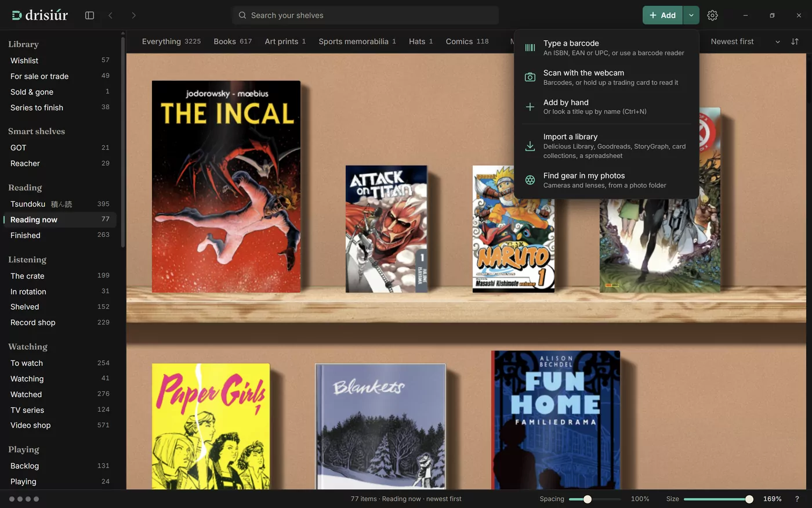Open the TV series shelf
This screenshot has width=812, height=508.
pyautogui.click(x=60, y=410)
